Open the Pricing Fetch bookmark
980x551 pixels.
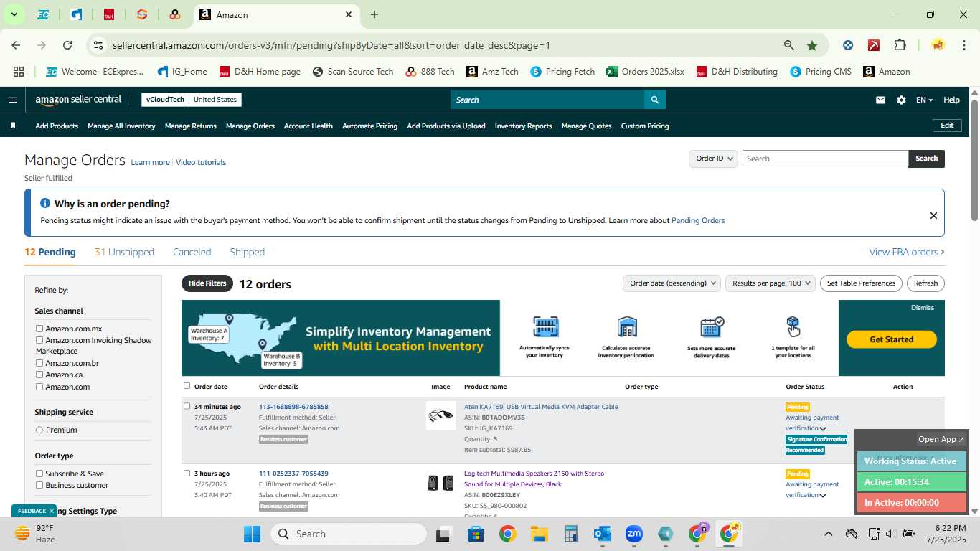[x=562, y=72]
